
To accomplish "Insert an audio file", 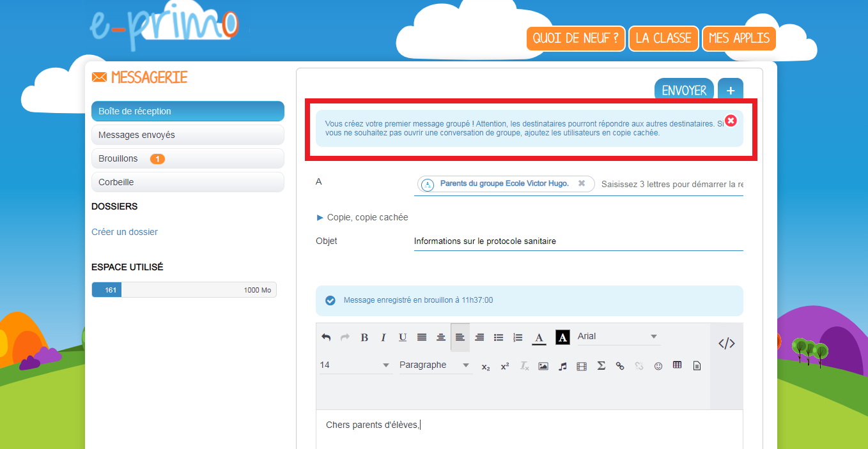I will click(562, 367).
